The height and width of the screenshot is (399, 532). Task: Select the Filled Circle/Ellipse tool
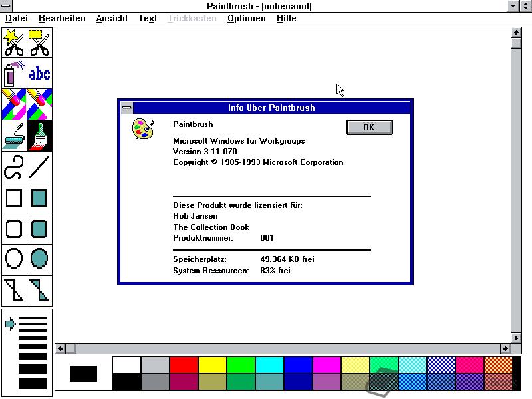pos(40,259)
